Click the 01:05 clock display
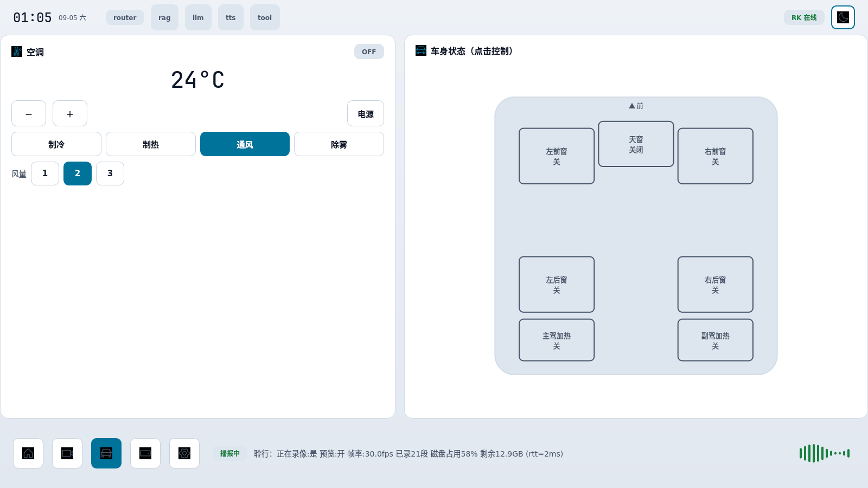Viewport: 868px width, 488px height. (33, 18)
